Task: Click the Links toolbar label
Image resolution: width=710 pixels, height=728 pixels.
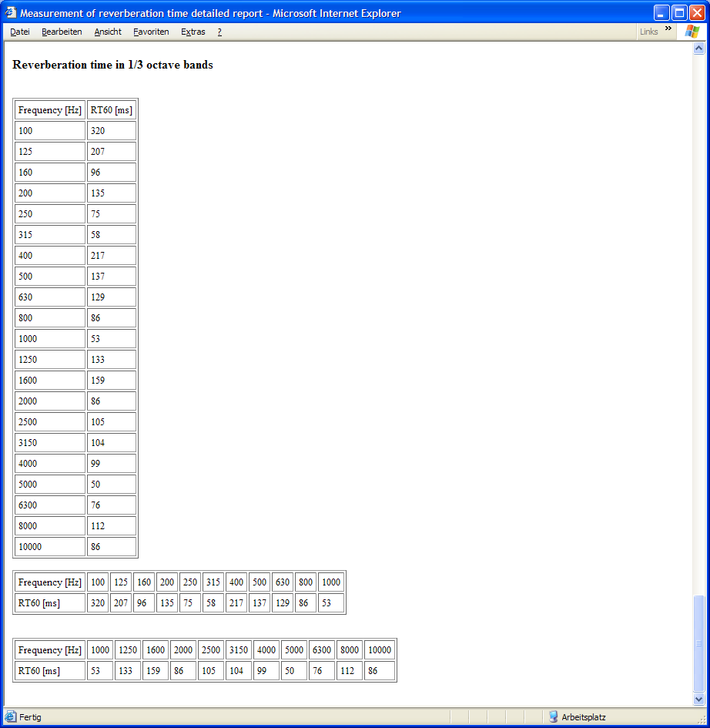Action: [648, 32]
